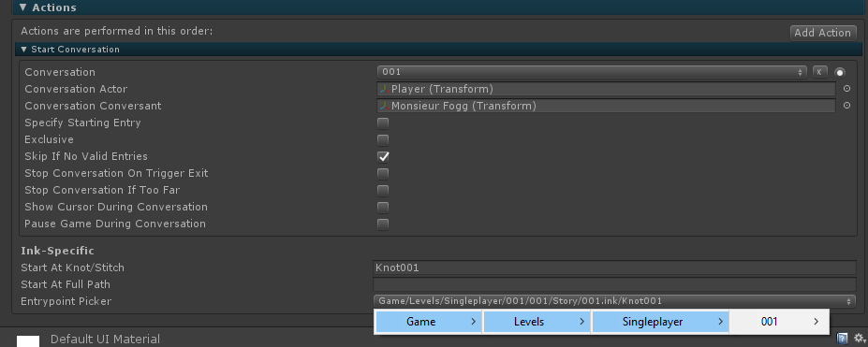This screenshot has height=347, width=868.
Task: Open the Entrypoint Picker dropdown
Action: (614, 301)
